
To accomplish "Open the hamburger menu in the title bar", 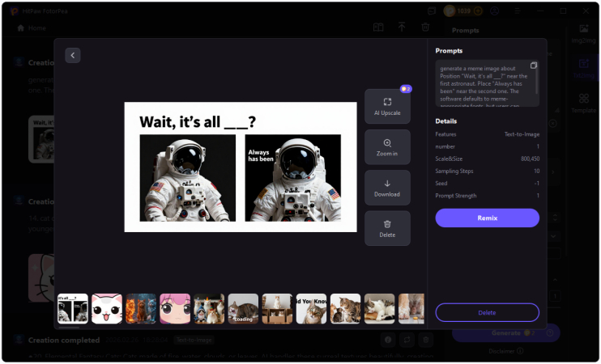I will coord(518,11).
